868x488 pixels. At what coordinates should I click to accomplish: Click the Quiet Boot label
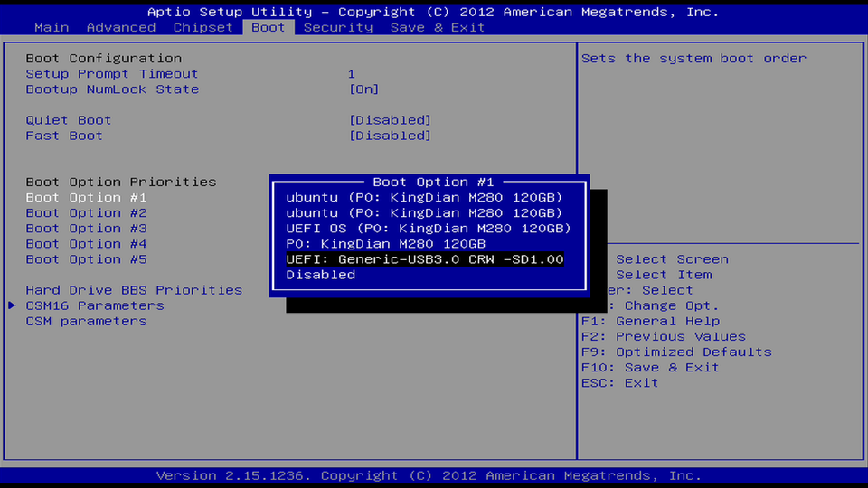coord(69,120)
